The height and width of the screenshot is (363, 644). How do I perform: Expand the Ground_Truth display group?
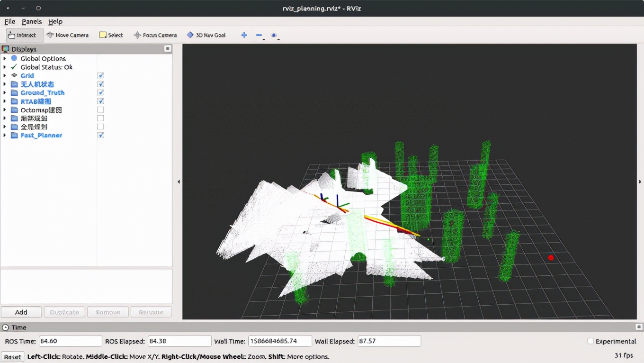tap(5, 92)
